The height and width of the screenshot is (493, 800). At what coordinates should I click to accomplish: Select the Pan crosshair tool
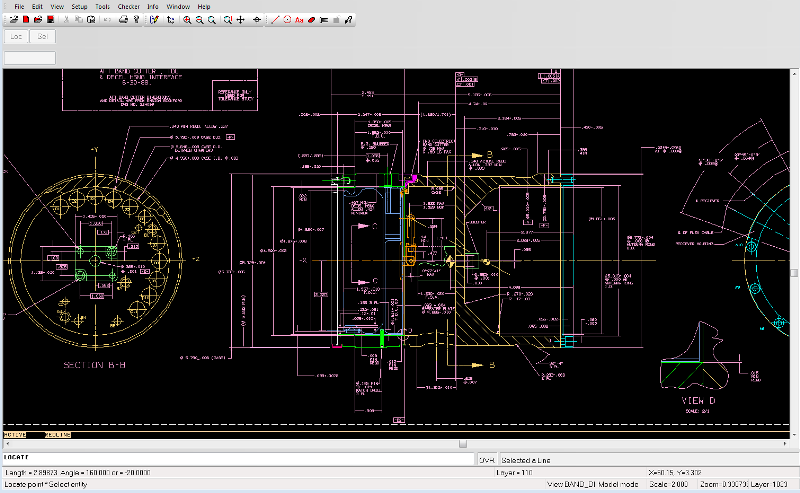(x=241, y=19)
